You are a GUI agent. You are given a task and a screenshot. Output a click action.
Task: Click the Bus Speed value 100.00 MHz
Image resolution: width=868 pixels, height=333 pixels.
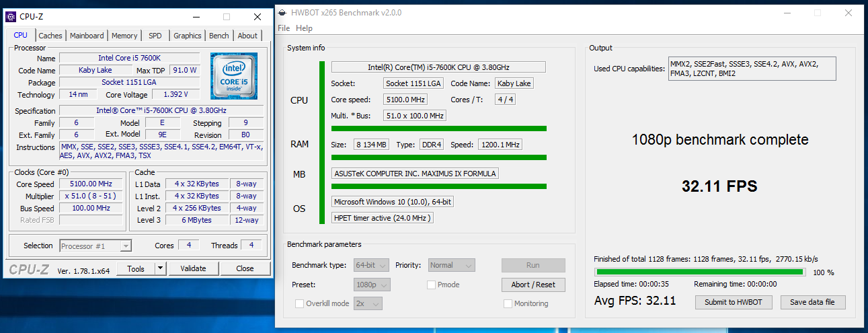91,208
